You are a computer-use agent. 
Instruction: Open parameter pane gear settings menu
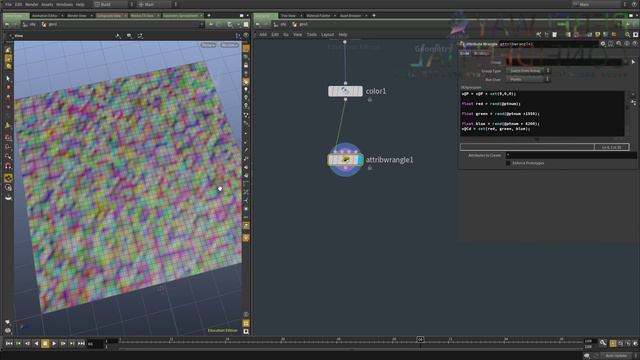point(603,44)
